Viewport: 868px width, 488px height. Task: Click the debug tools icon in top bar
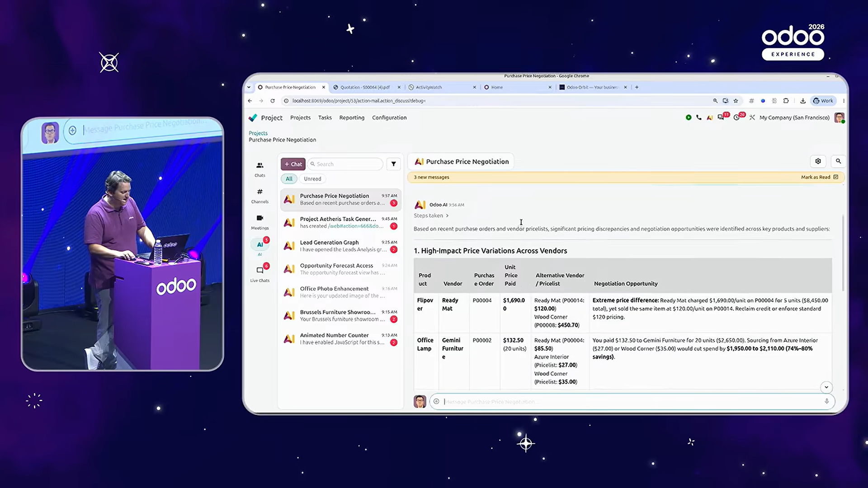click(x=752, y=117)
